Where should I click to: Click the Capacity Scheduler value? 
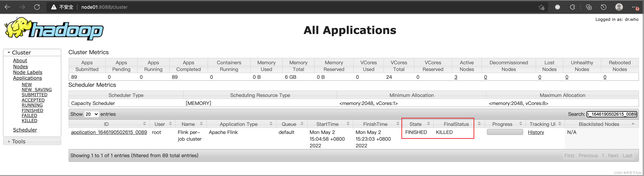(x=93, y=103)
